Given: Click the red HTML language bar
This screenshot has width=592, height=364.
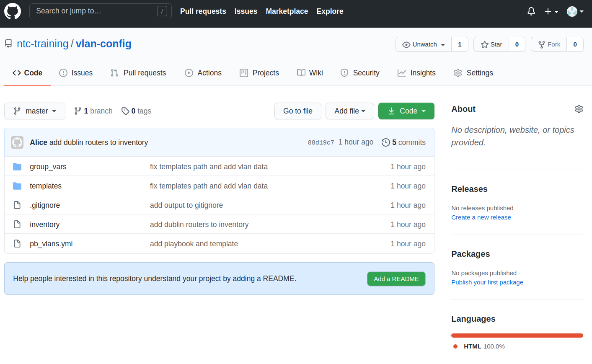Looking at the screenshot, I should pos(517,336).
